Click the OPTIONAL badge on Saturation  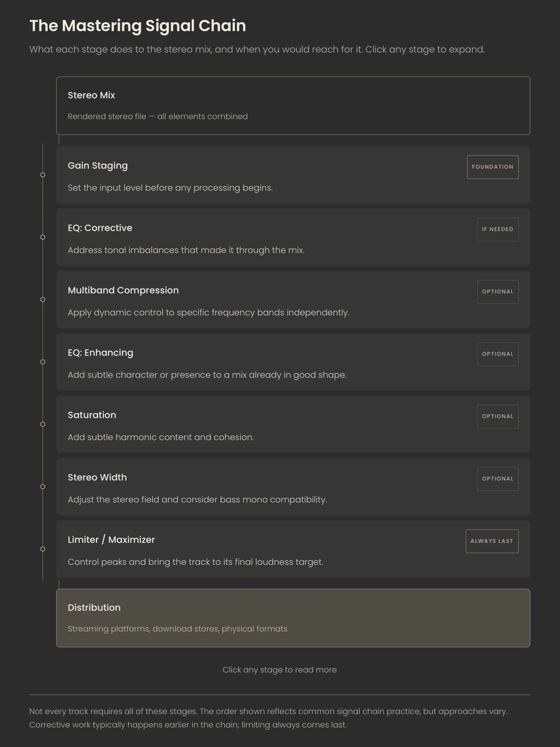[x=498, y=416]
